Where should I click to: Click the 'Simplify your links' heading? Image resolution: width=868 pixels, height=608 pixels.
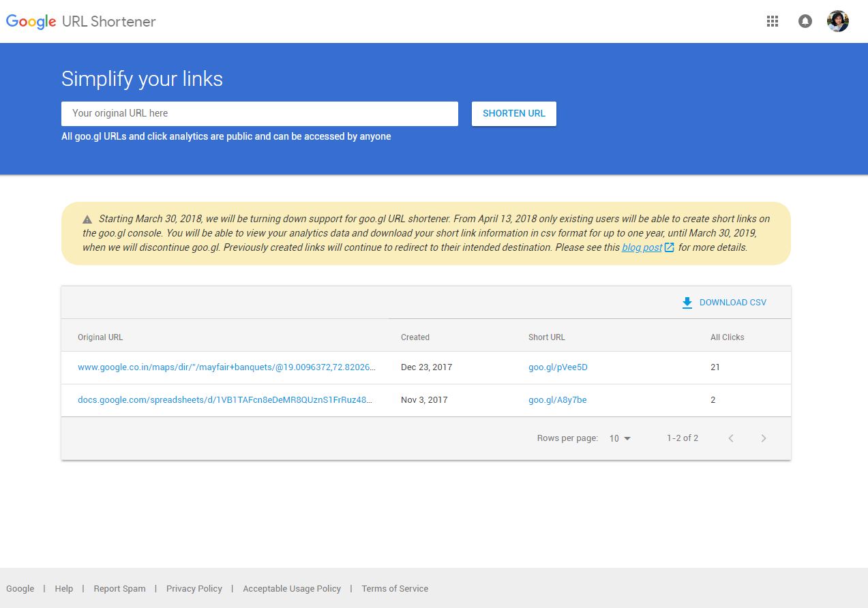pyautogui.click(x=142, y=79)
